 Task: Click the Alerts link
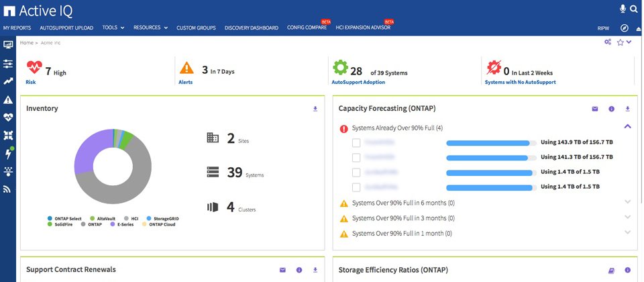pos(186,82)
